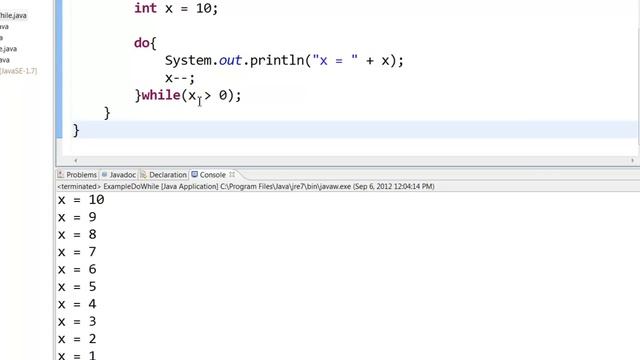The image size is (640, 360).
Task: Click console output 'x = 10'
Action: pyautogui.click(x=81, y=200)
